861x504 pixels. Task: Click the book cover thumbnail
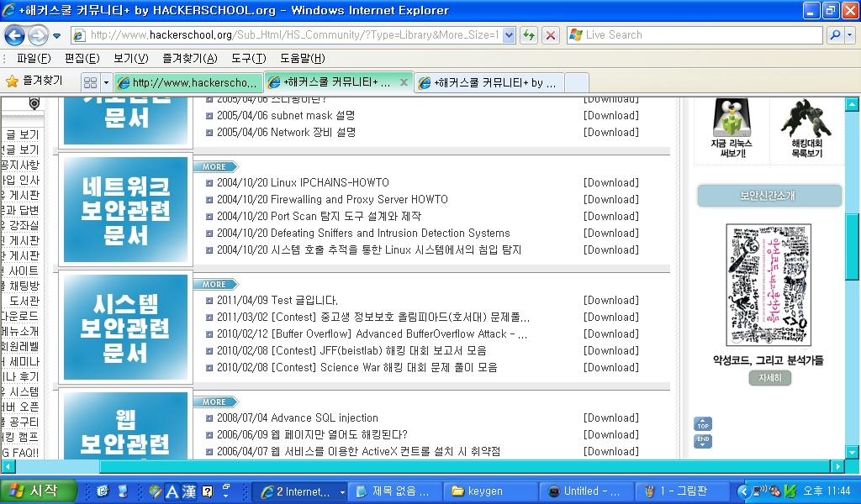pyautogui.click(x=769, y=285)
